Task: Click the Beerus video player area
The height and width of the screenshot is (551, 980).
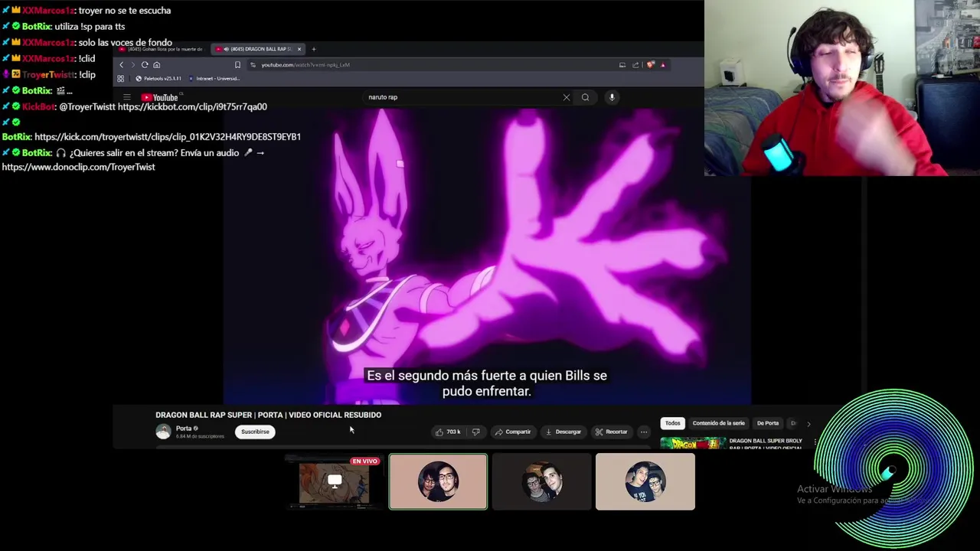Action: tap(487, 256)
